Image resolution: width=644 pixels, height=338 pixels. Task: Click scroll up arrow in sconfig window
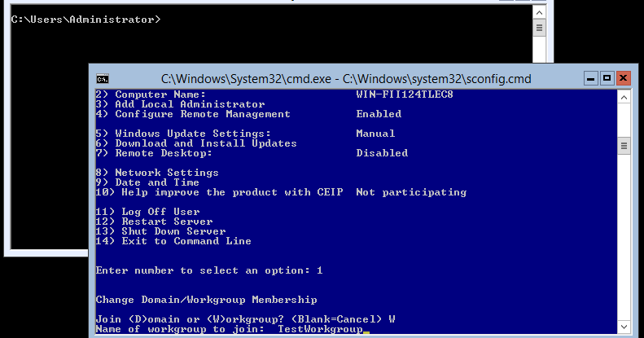click(x=624, y=98)
